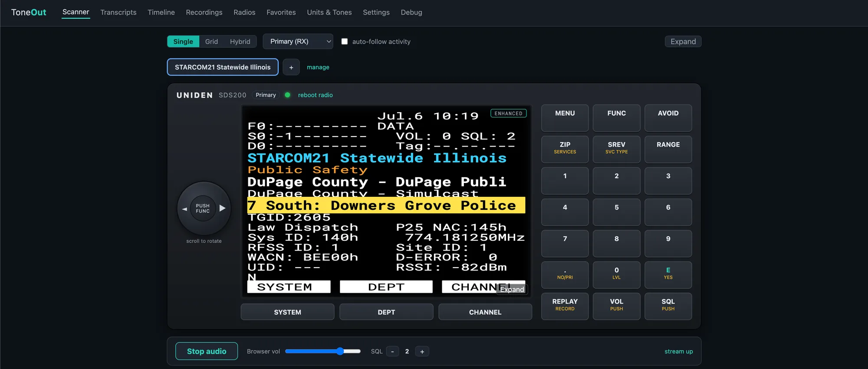Screen dimensions: 868x369
Task: Click the E YES key
Action: 668,275
